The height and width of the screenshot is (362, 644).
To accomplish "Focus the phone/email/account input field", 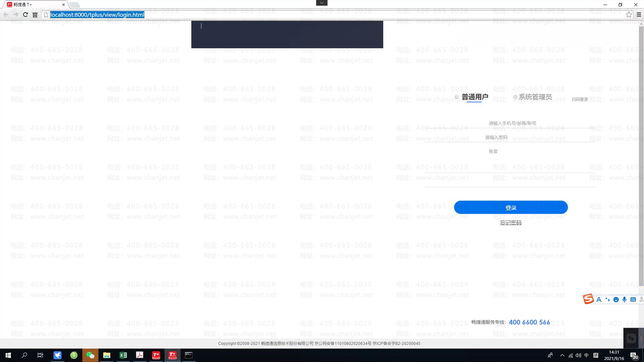I will tap(511, 123).
